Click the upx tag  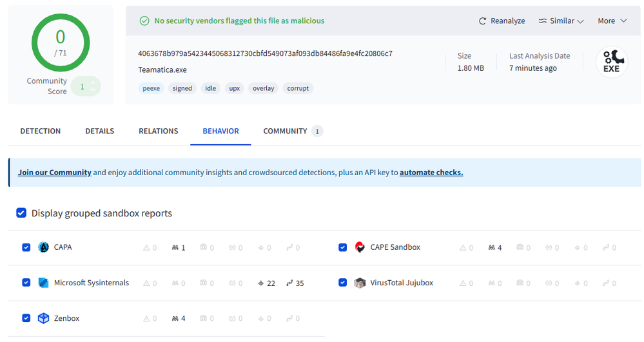coord(235,88)
